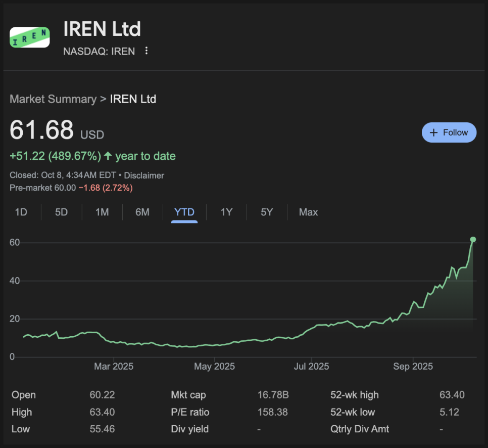This screenshot has height=448, width=488.
Task: Show the 1M chart range
Action: 102,212
